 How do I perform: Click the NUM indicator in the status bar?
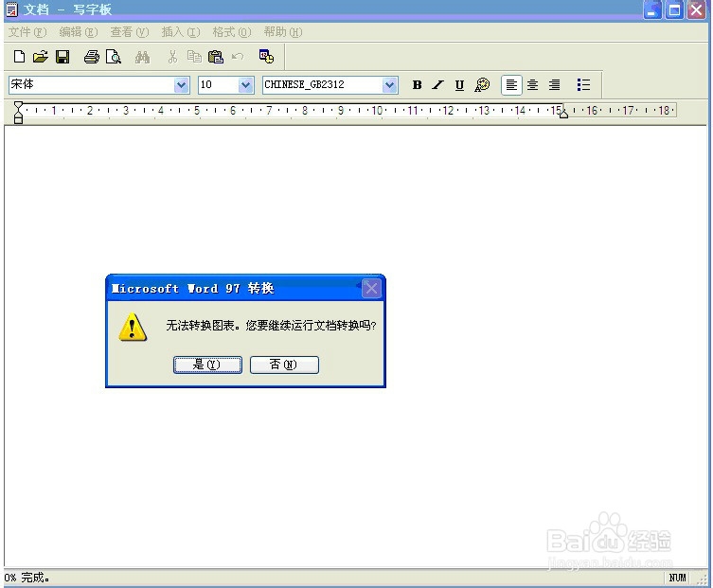677,578
